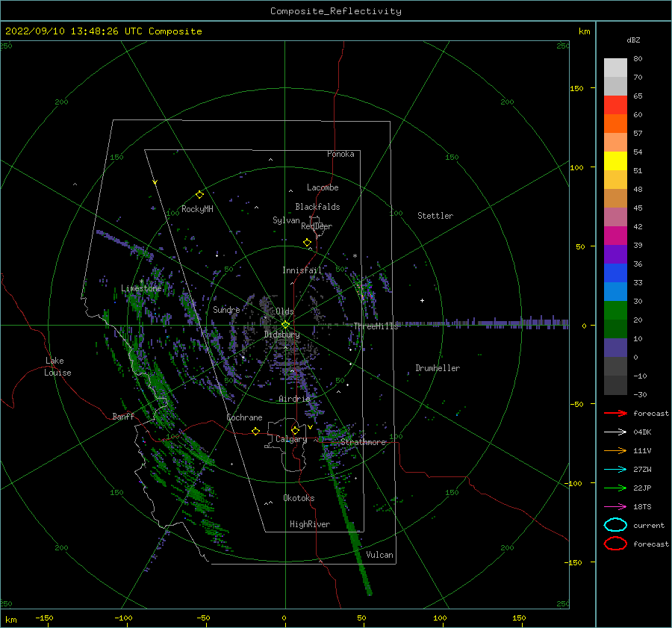Click the Ponoka label
This screenshot has width=672, height=628.
(340, 154)
